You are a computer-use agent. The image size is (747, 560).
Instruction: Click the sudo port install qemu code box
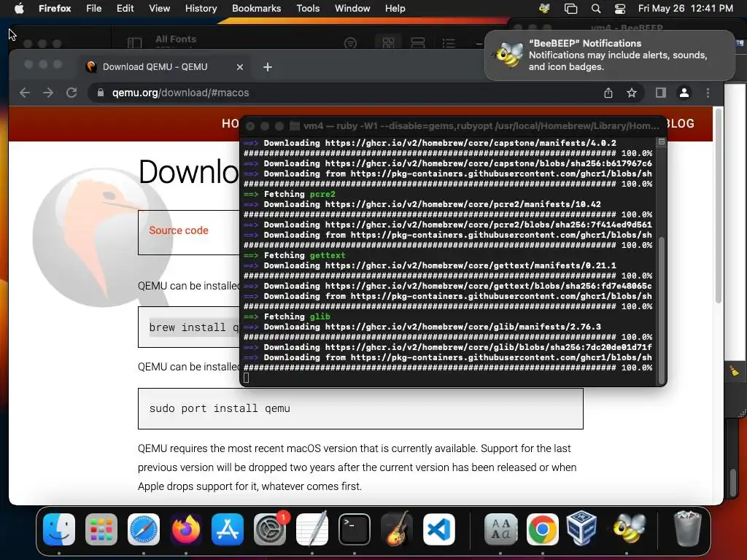pos(360,408)
